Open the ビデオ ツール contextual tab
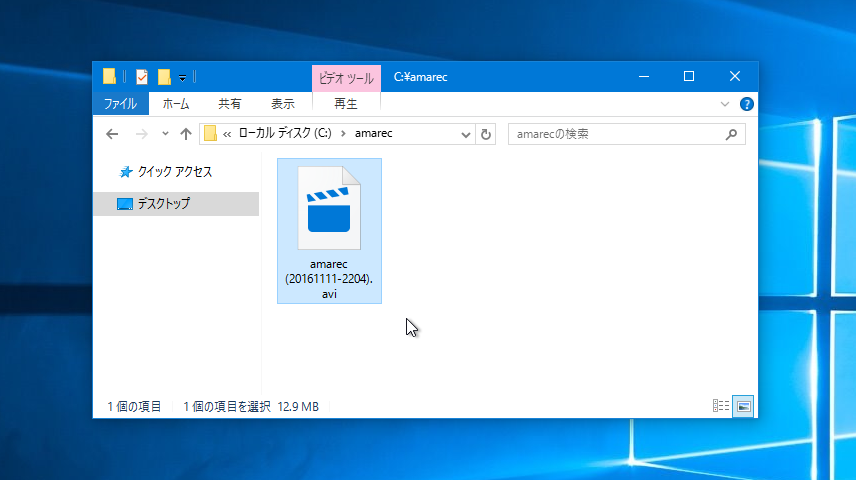 (x=346, y=78)
